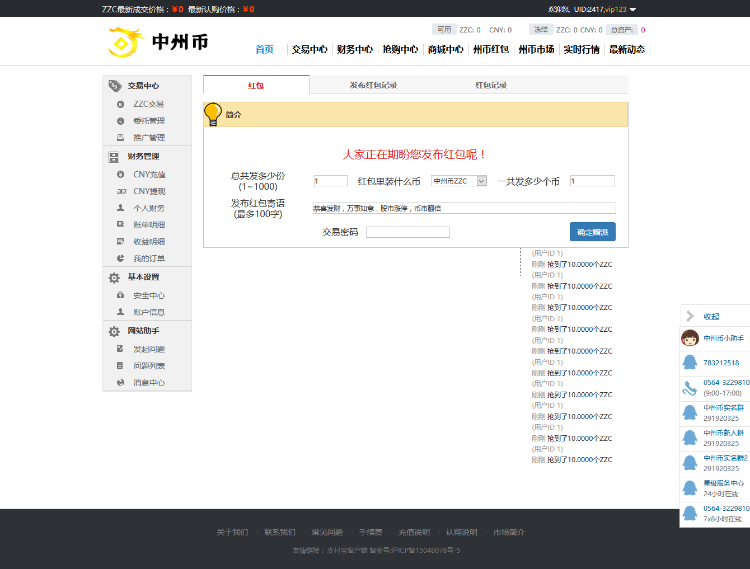The width and height of the screenshot is (750, 569).
Task: Open the 关于我们 footer link
Action: pyautogui.click(x=232, y=532)
